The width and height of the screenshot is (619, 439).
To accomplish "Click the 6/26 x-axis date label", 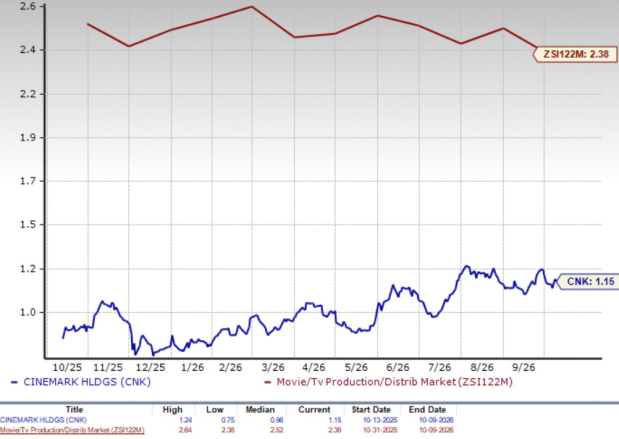I will (398, 367).
